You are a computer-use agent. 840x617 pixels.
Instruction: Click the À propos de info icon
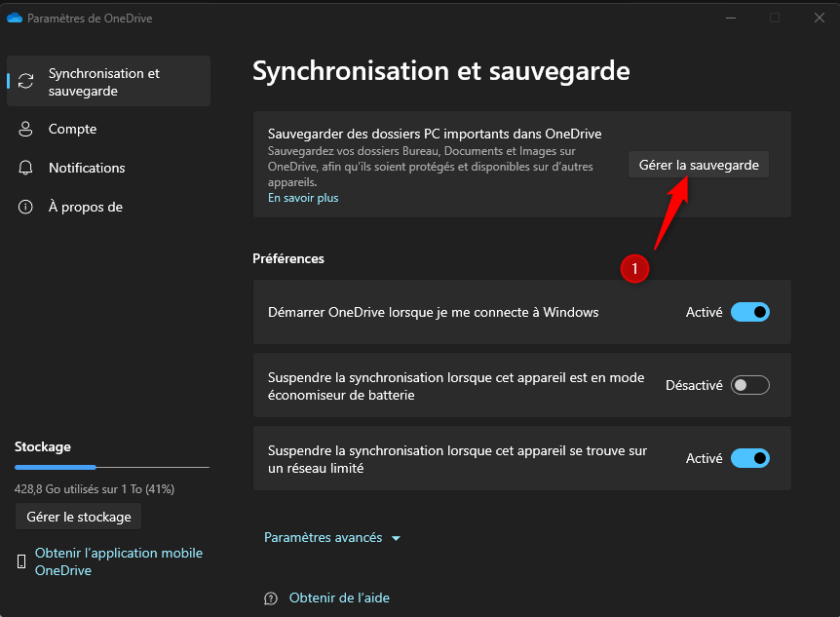[x=27, y=208]
